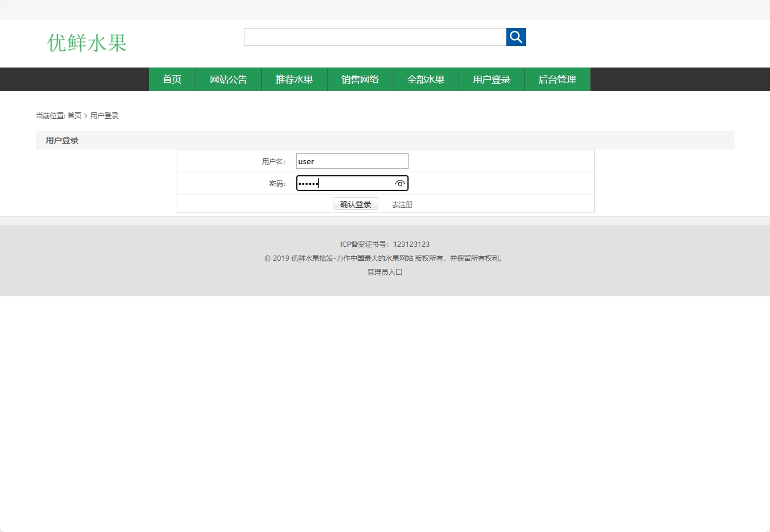
Task: Select 用户登录 in the breadcrumb trail
Action: click(x=104, y=115)
